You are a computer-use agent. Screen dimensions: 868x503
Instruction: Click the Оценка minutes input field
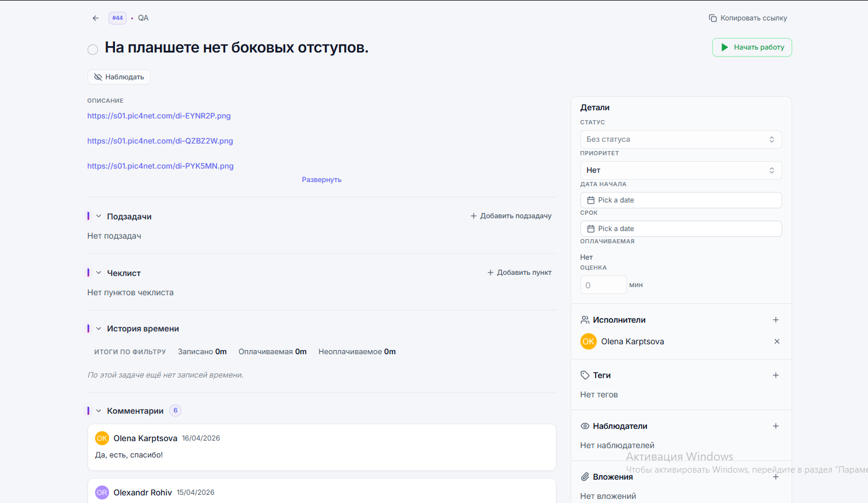click(x=603, y=285)
